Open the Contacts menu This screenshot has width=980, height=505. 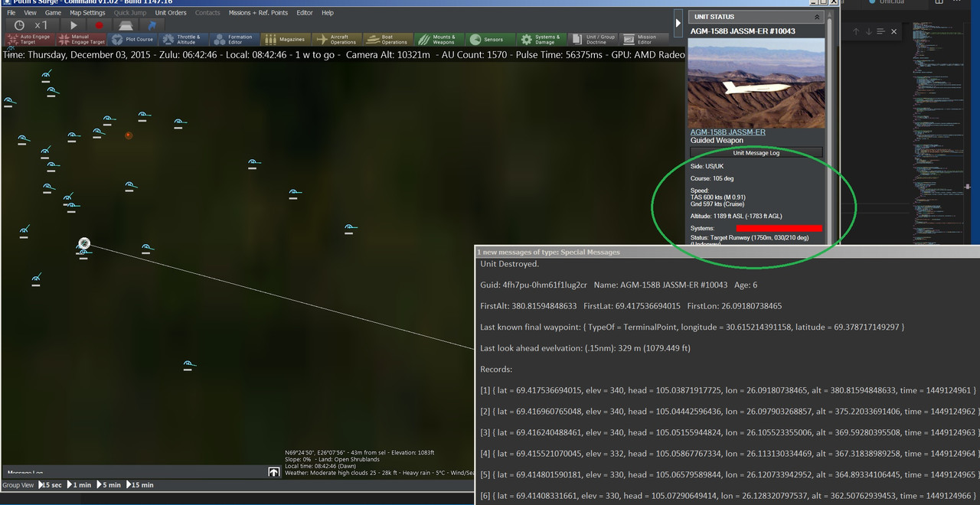pyautogui.click(x=207, y=13)
